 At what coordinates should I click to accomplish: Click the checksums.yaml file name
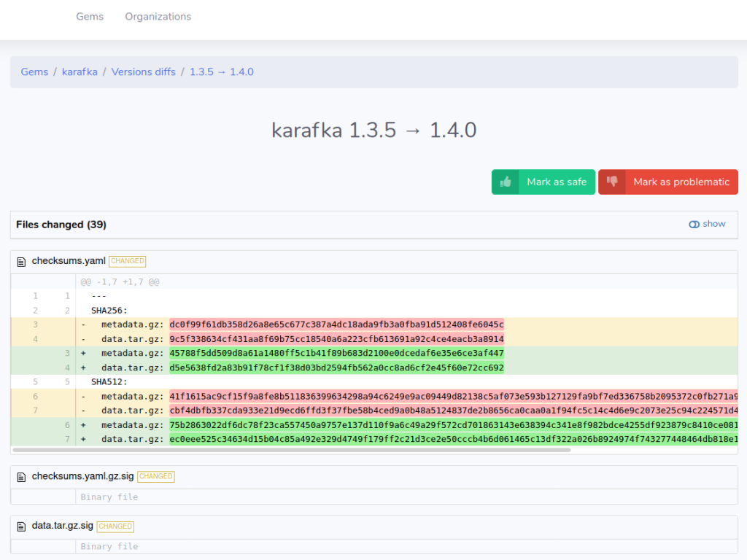click(69, 261)
